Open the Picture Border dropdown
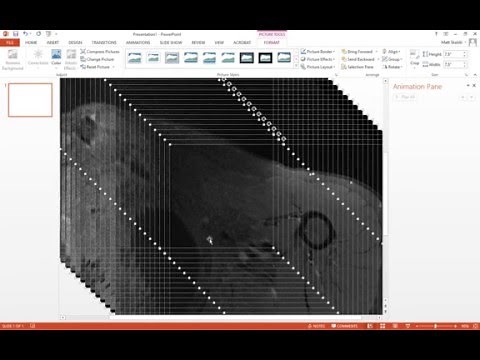Image resolution: width=480 pixels, height=360 pixels. tap(318, 52)
